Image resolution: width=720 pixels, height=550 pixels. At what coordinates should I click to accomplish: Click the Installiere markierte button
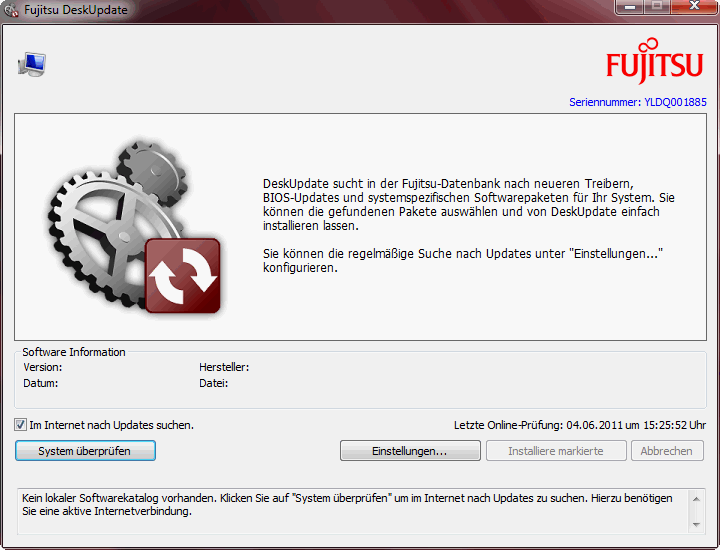(556, 451)
